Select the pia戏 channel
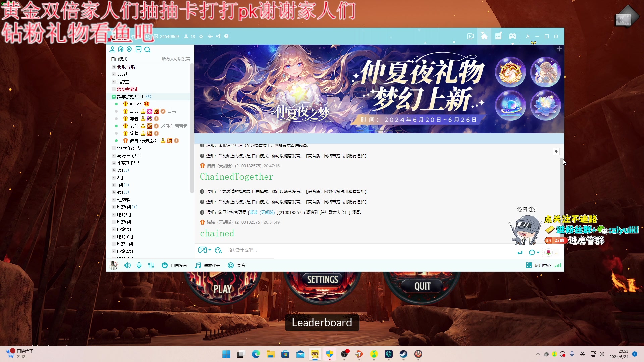Image resolution: width=644 pixels, height=362 pixels. [x=122, y=74]
